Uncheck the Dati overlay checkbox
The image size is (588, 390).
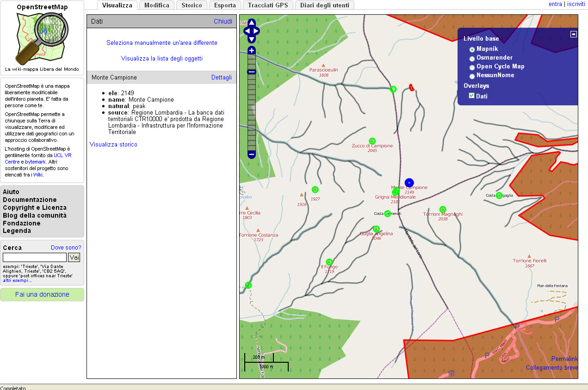pos(471,96)
